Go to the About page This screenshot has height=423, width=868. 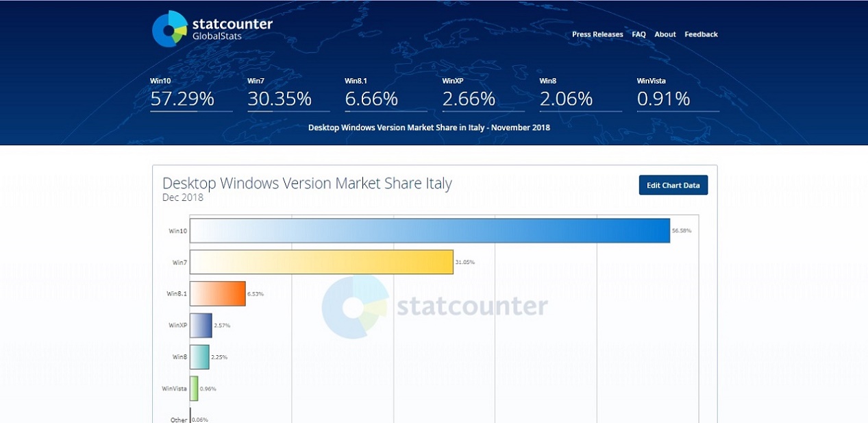pos(665,34)
